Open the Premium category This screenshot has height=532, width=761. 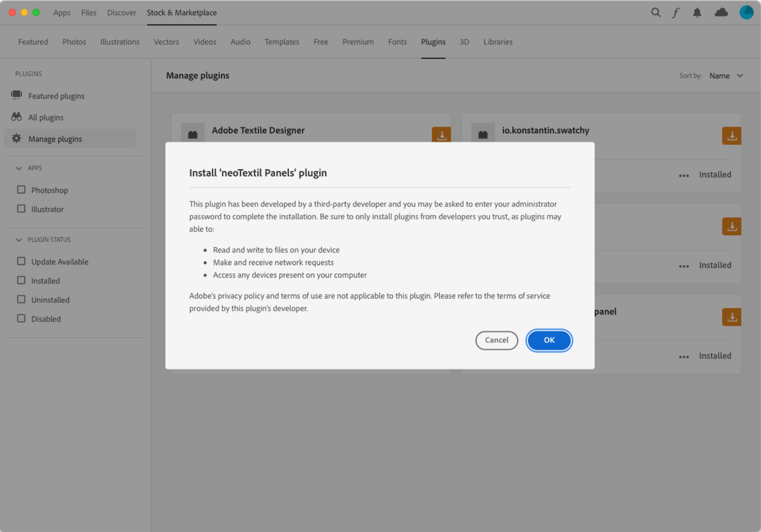coord(358,42)
